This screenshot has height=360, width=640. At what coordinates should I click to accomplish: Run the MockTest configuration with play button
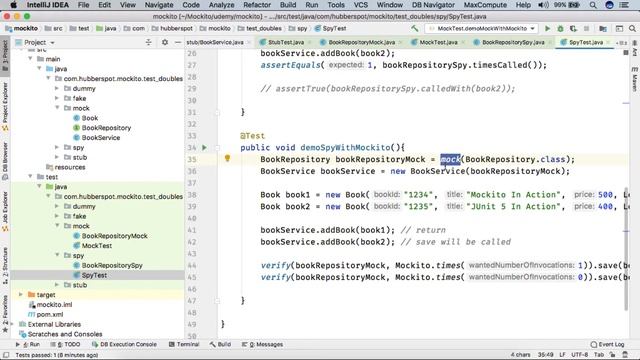pos(547,29)
